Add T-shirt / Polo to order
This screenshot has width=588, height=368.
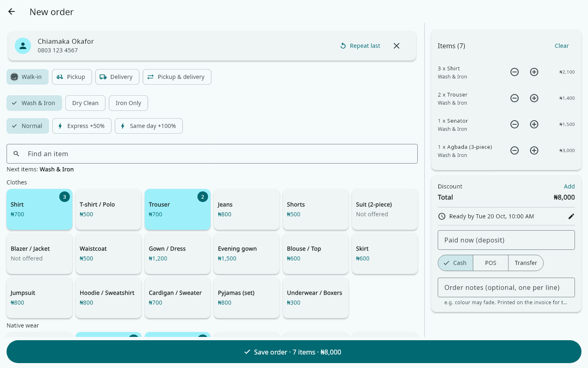(x=109, y=209)
